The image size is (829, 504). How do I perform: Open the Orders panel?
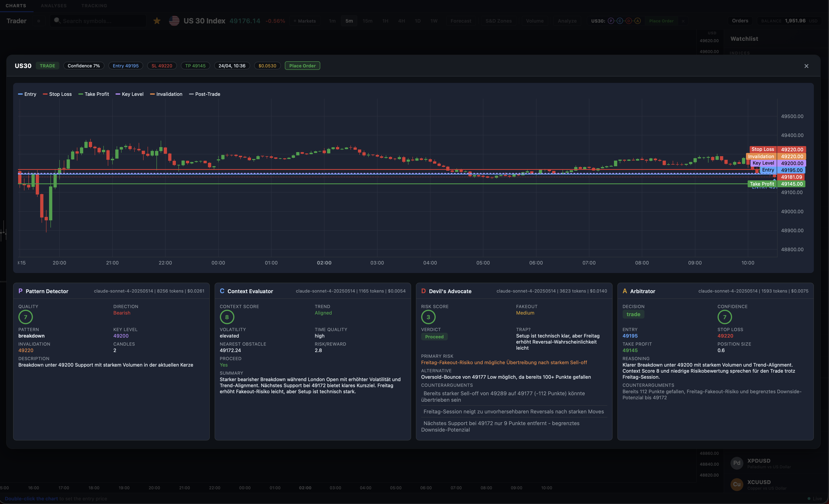(740, 21)
